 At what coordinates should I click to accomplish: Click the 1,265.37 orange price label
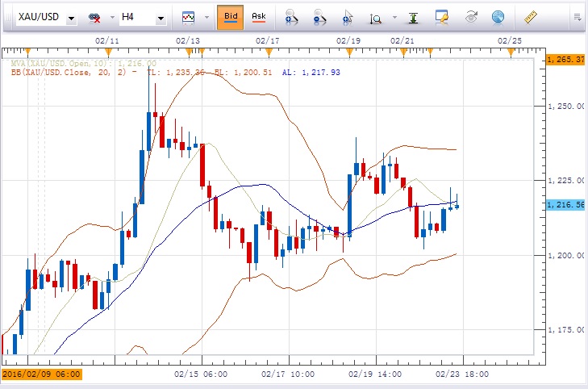[565, 59]
